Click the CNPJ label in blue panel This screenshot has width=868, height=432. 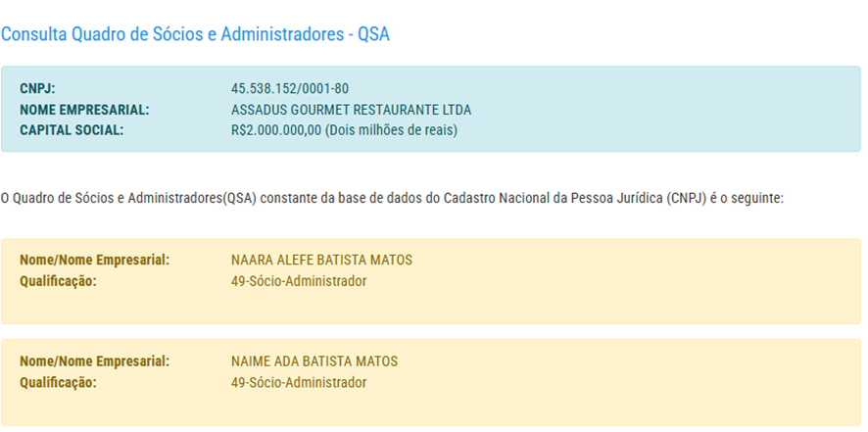coord(37,88)
